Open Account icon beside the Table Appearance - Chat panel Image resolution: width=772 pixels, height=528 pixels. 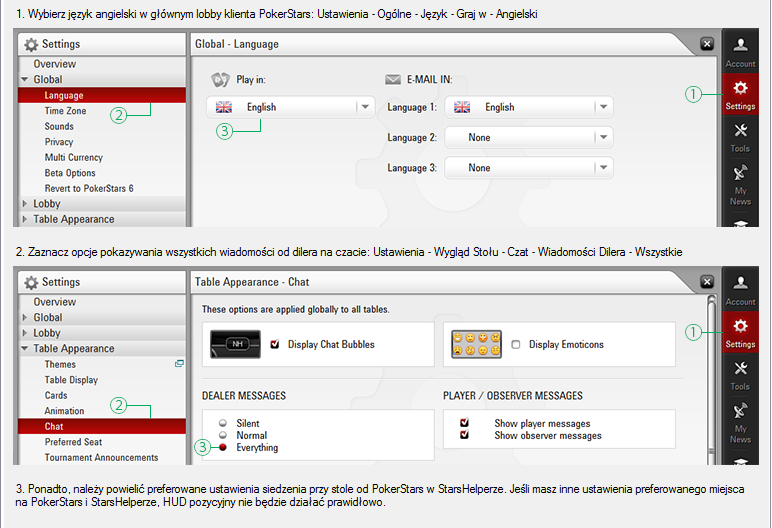pos(740,289)
